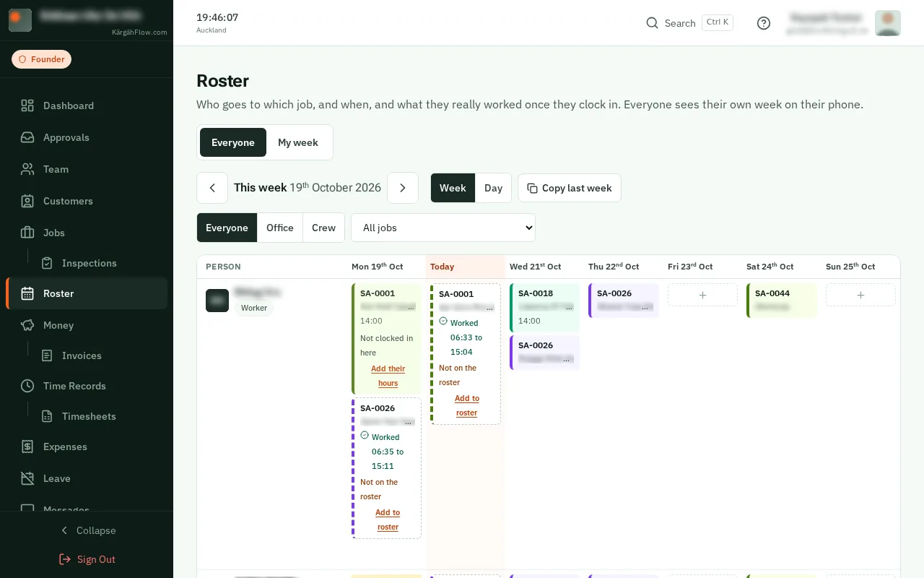
Task: Collapse the sidebar menu
Action: pyautogui.click(x=87, y=530)
